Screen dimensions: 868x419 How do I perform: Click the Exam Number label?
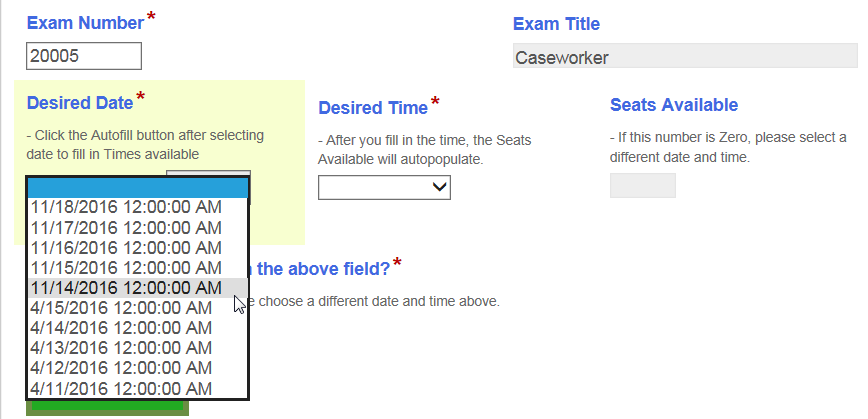[x=85, y=23]
